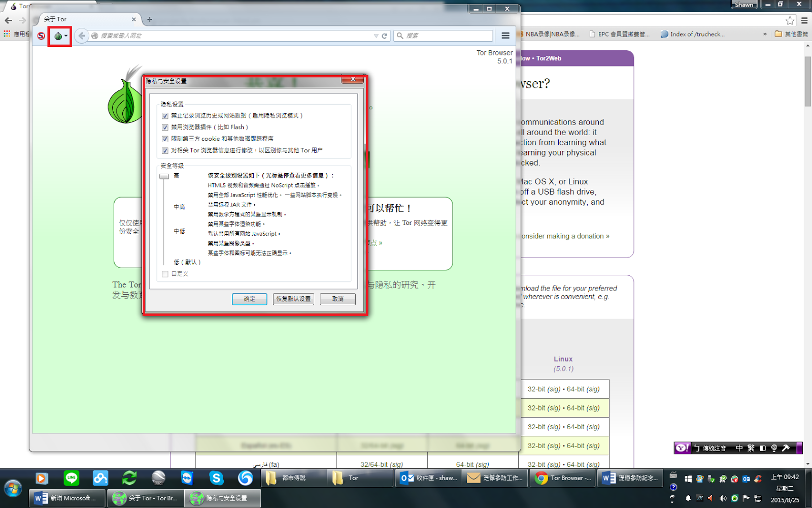
Task: Switch to the 新增 Microsoft Word document
Action: (67, 498)
